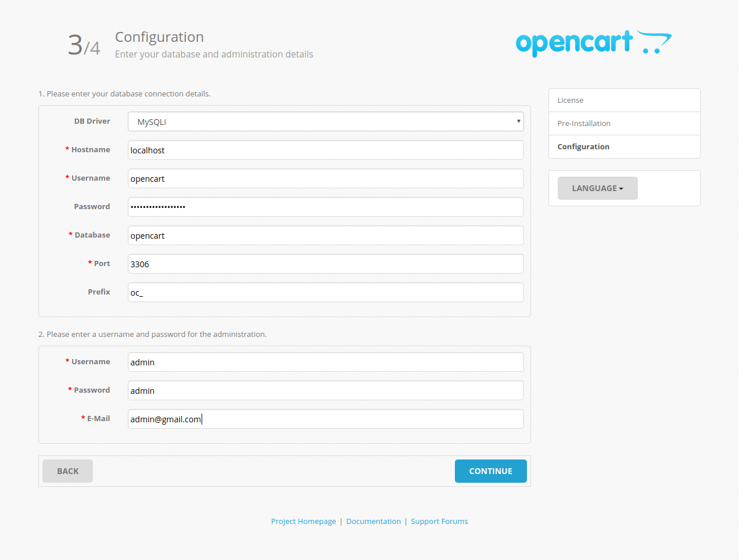Focus the database Password field

click(325, 207)
